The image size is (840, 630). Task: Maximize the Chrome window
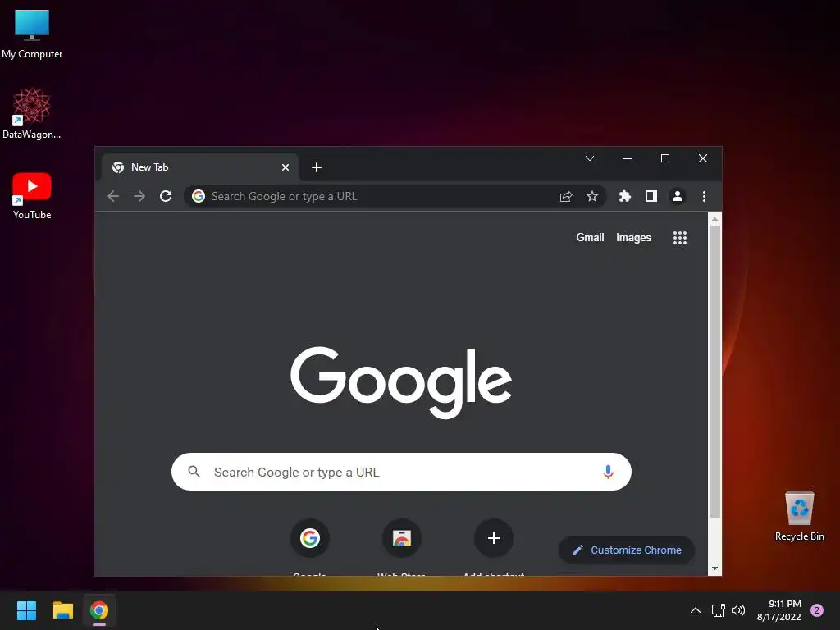[664, 158]
